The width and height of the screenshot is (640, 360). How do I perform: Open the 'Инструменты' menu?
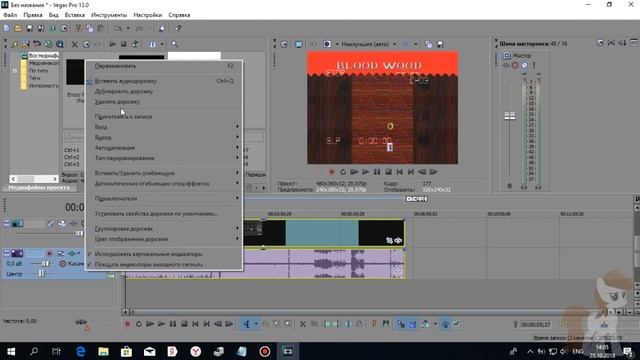(x=109, y=15)
